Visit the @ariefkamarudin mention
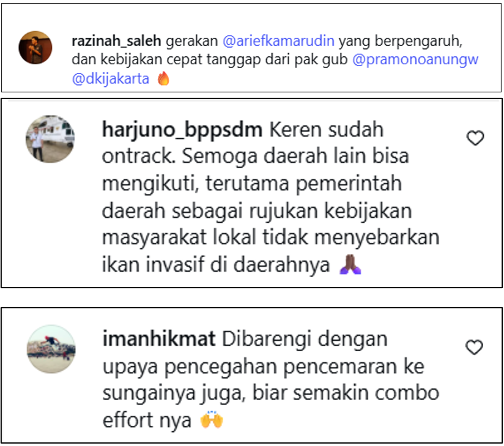The image size is (504, 446). click(x=279, y=41)
